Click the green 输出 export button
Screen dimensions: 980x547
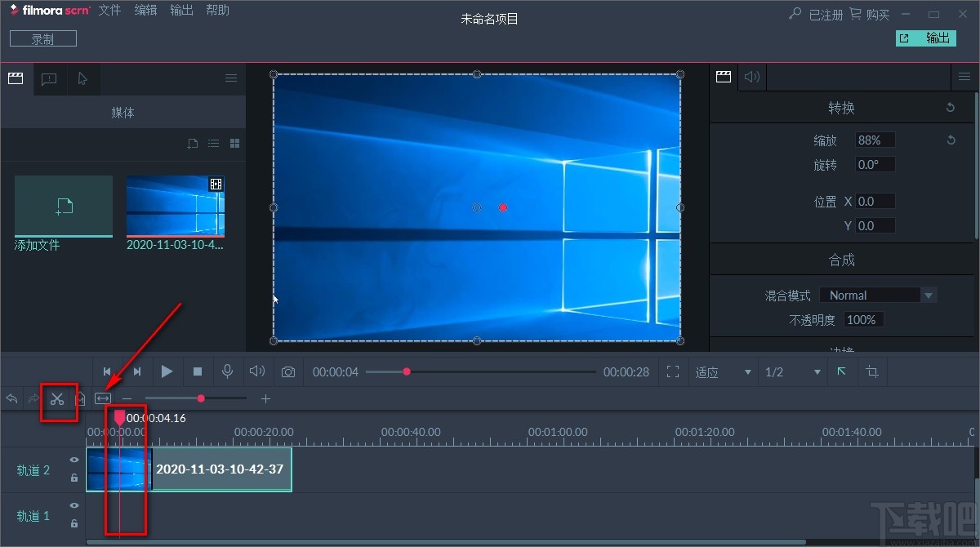[x=925, y=38]
